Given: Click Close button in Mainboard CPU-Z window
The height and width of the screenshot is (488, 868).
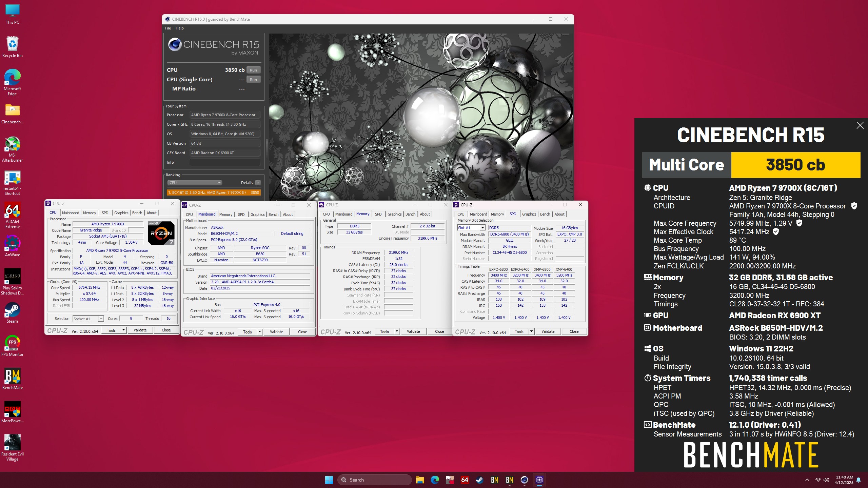Looking at the screenshot, I should (x=302, y=332).
